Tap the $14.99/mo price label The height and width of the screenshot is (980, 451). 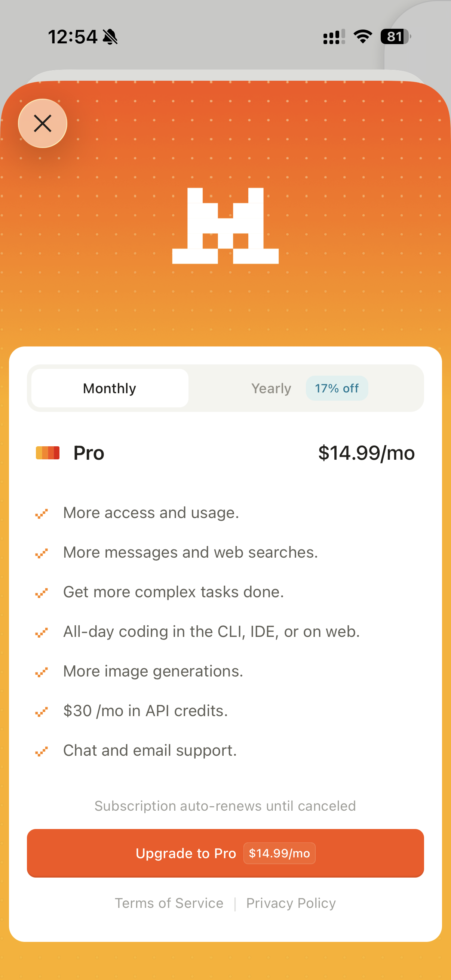click(x=366, y=453)
